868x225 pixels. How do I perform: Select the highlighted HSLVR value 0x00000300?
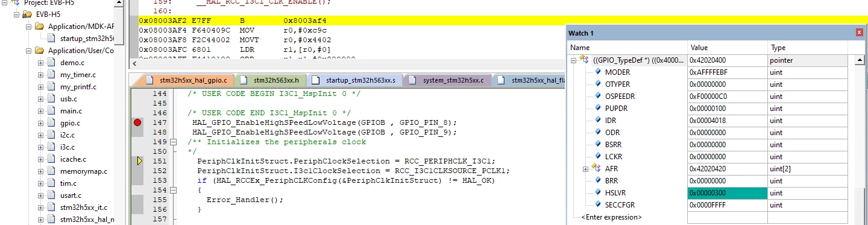tap(728, 193)
